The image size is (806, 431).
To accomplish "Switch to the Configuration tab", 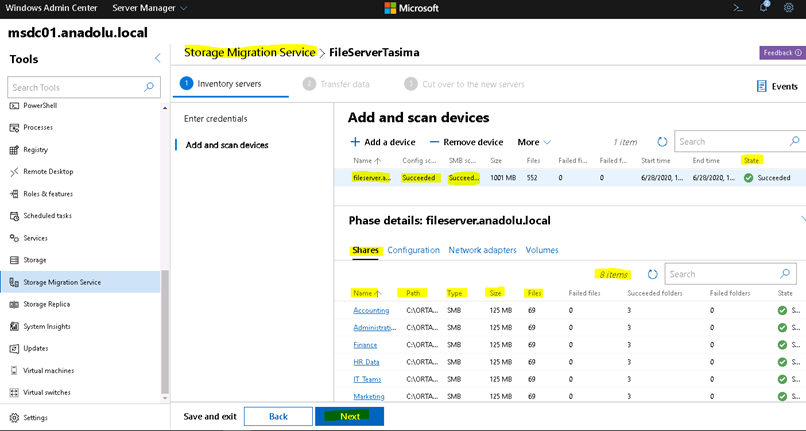I will 413,250.
